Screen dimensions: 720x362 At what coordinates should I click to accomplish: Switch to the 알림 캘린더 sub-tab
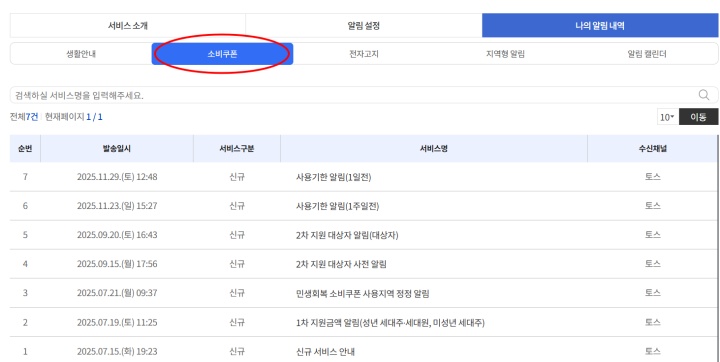(647, 54)
